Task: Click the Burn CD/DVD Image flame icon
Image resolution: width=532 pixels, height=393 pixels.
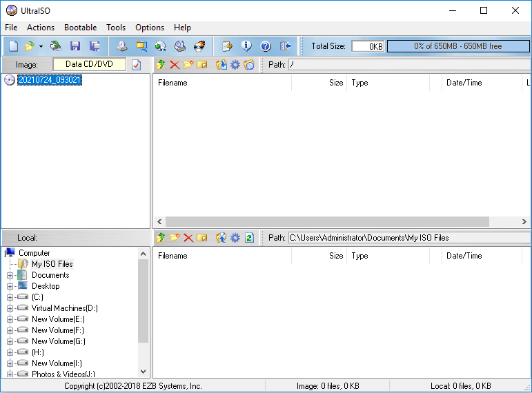Action: 199,46
